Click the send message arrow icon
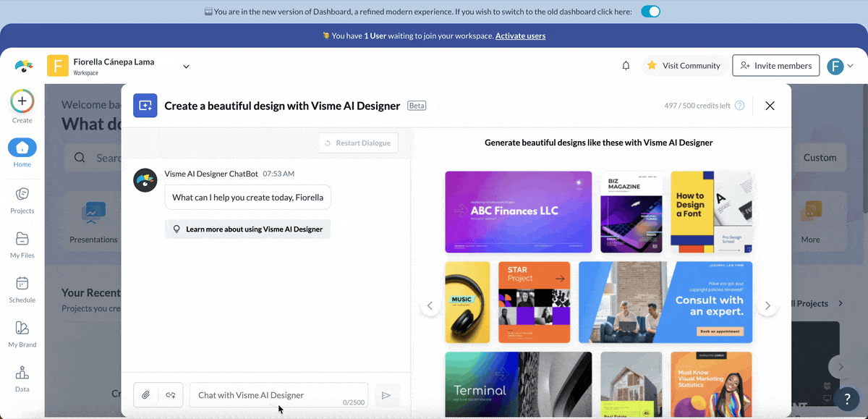This screenshot has width=868, height=419. [x=386, y=395]
